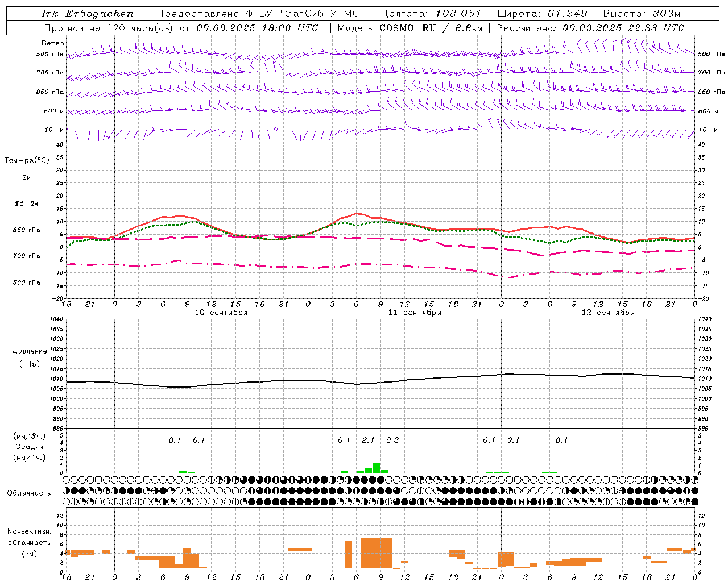The width and height of the screenshot is (728, 582).
Task: Click the widest orange convective cloud bar on 11 September
Action: pos(377,552)
